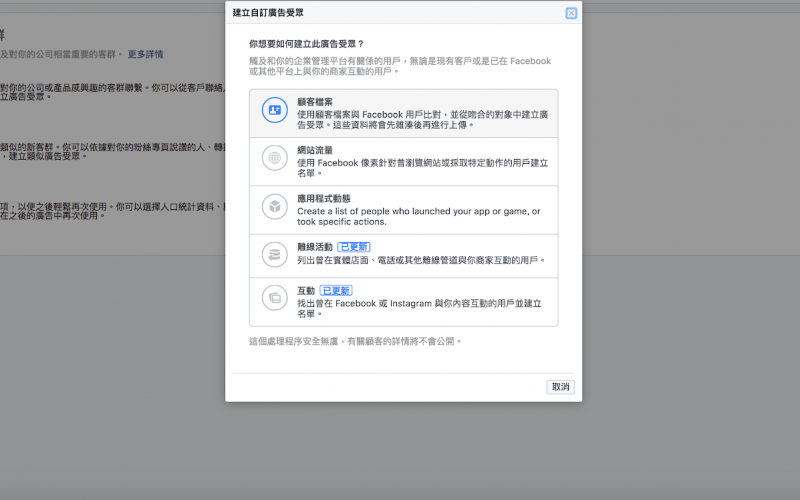Click the 取消 cancel button
This screenshot has width=800, height=500.
tap(560, 387)
